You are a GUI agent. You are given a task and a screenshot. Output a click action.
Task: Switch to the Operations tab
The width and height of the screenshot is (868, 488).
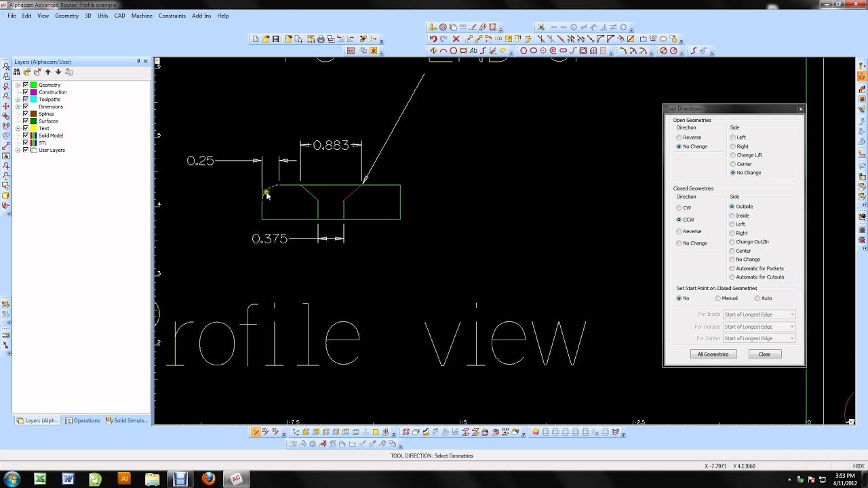tap(83, 421)
